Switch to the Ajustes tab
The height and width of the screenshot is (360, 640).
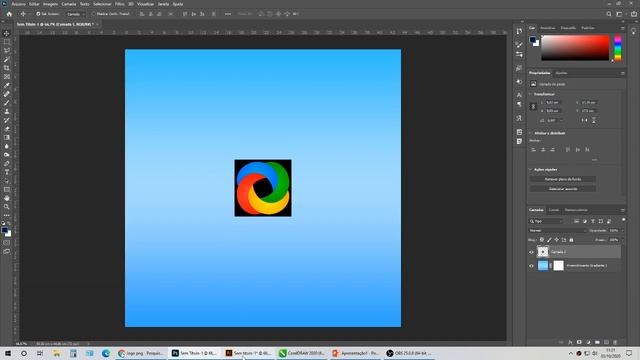(561, 73)
